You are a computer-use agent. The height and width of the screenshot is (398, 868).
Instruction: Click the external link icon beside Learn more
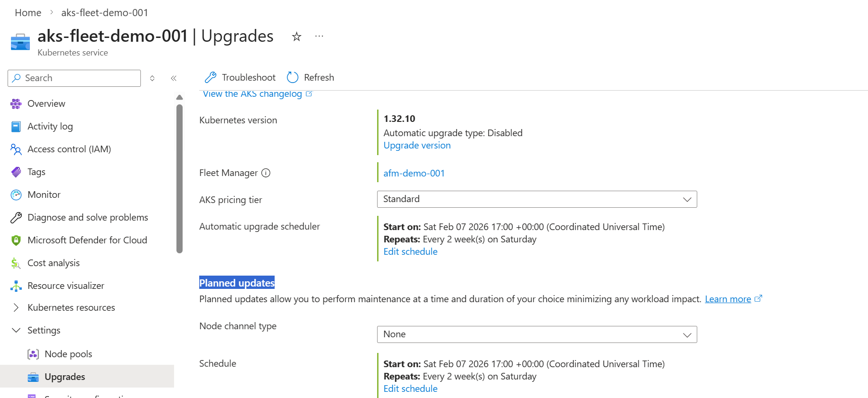pyautogui.click(x=758, y=298)
